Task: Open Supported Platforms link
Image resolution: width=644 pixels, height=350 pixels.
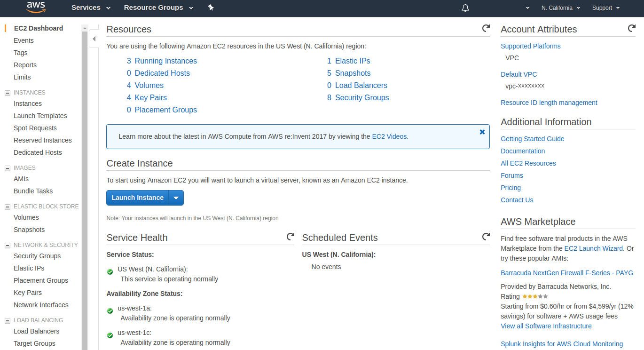Action: [x=531, y=46]
